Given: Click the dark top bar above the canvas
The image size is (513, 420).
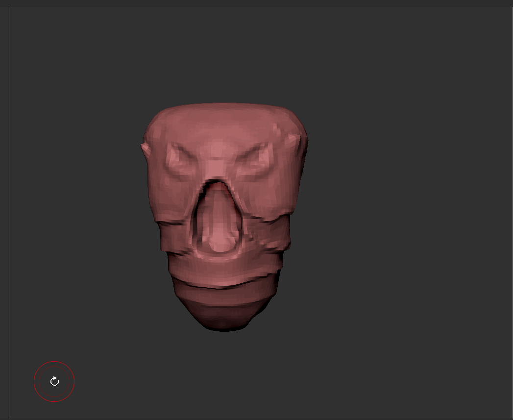Looking at the screenshot, I should pyautogui.click(x=256, y=3).
